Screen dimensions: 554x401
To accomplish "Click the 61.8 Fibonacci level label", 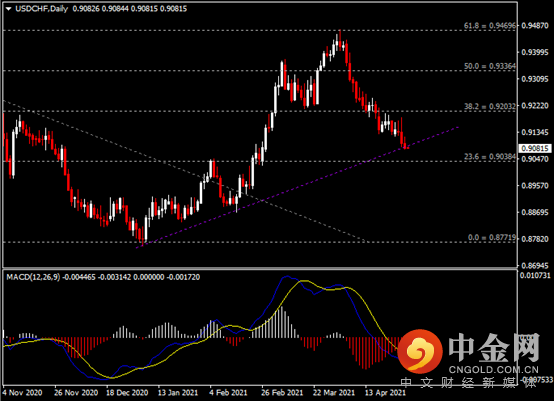I will (490, 26).
